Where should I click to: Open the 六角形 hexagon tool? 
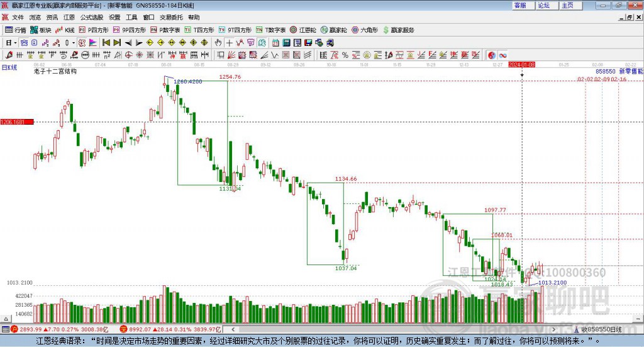pyautogui.click(x=365, y=30)
